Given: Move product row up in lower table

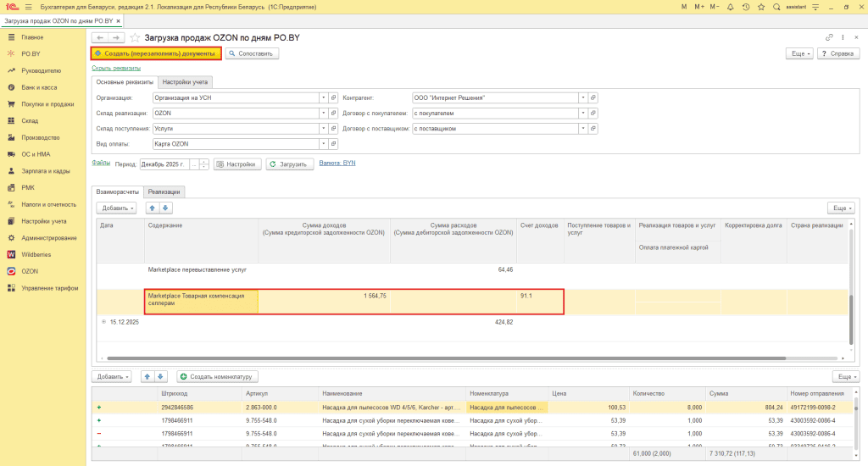Looking at the screenshot, I should pyautogui.click(x=147, y=376).
